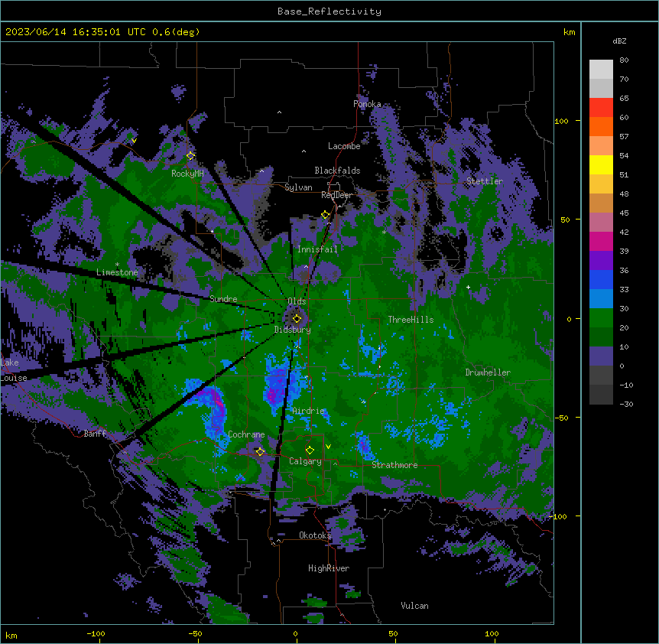659x644 pixels.
Task: Select the magenta 39-42 dBZ legend swatch
Action: click(601, 241)
